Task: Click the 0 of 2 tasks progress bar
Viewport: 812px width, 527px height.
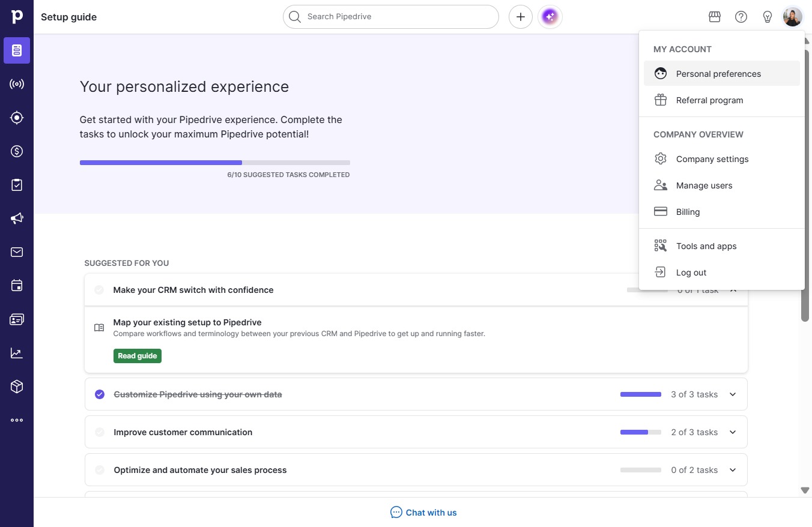Action: point(641,470)
